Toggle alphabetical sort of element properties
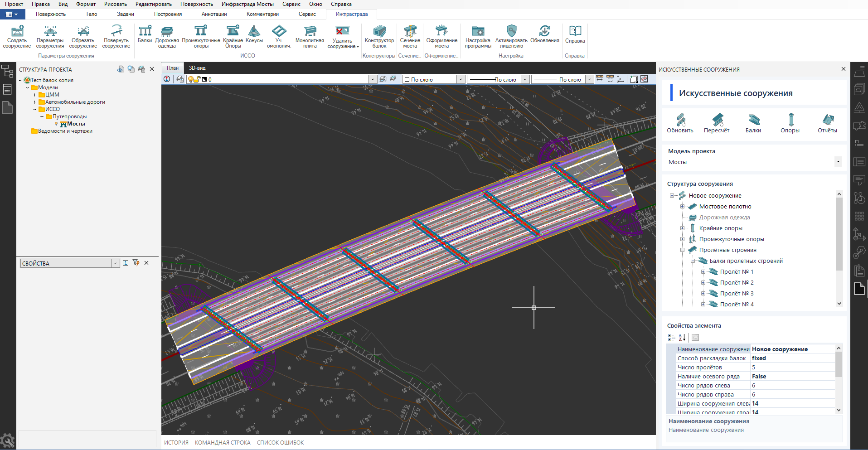This screenshot has height=450, width=868. (682, 338)
